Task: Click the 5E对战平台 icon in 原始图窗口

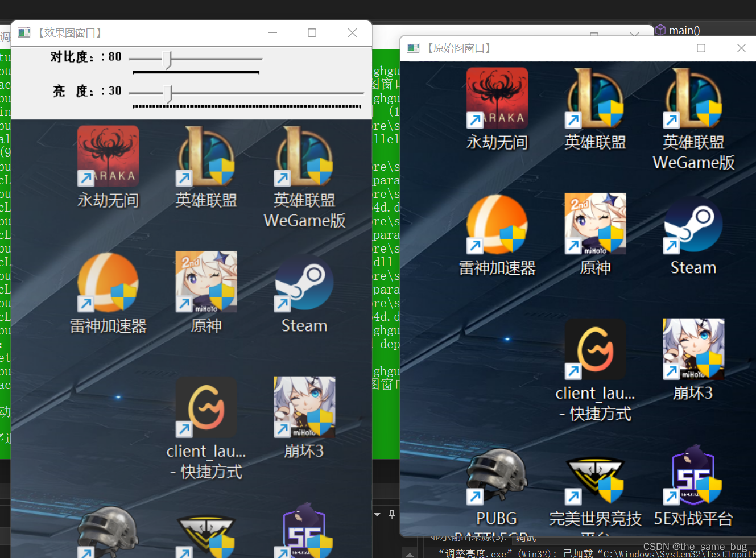Action: pos(693,475)
